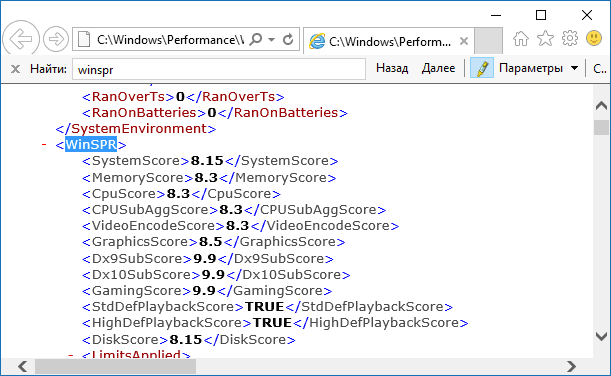Open the Home page icon
The image size is (611, 376).
pos(521,39)
